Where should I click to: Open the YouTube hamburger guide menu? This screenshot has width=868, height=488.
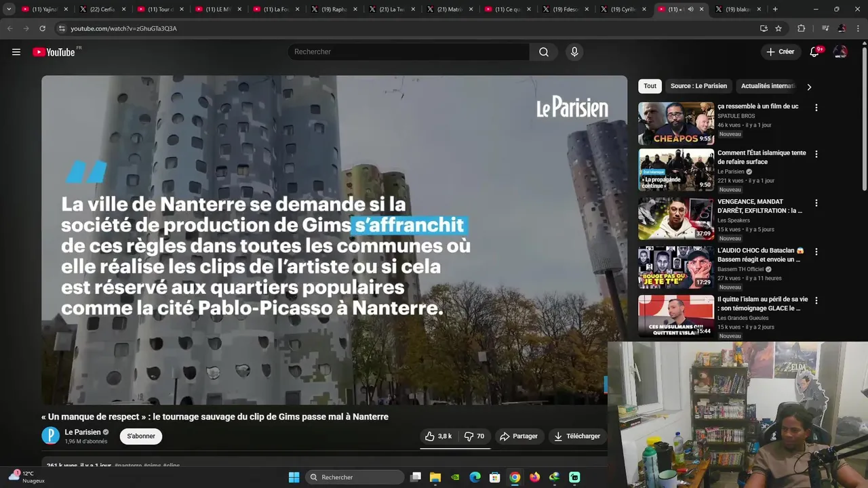click(16, 52)
